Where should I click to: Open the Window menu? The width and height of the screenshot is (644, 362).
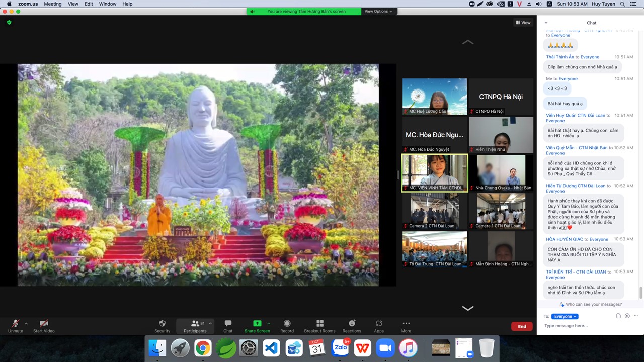pos(108,4)
